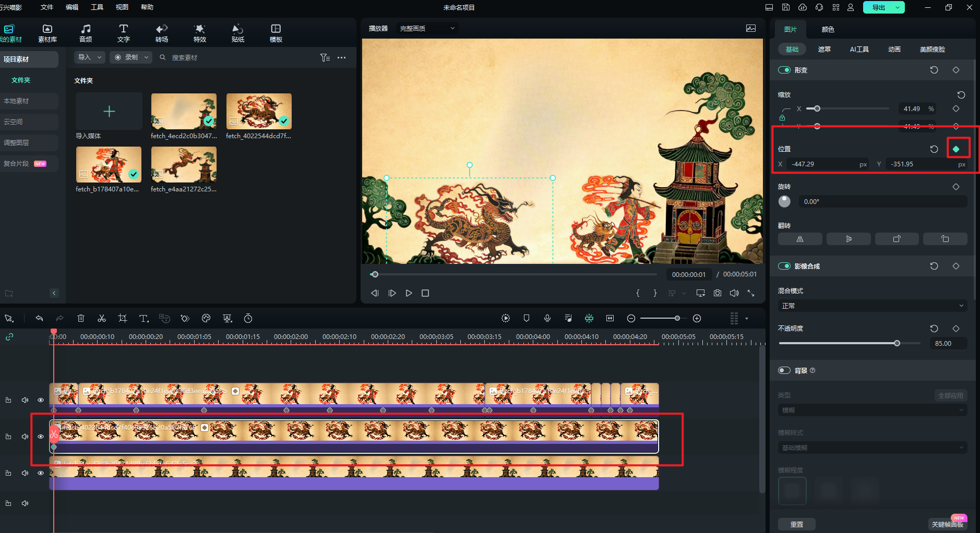Expand the 混合模式 blend mode dropdown

coord(872,306)
